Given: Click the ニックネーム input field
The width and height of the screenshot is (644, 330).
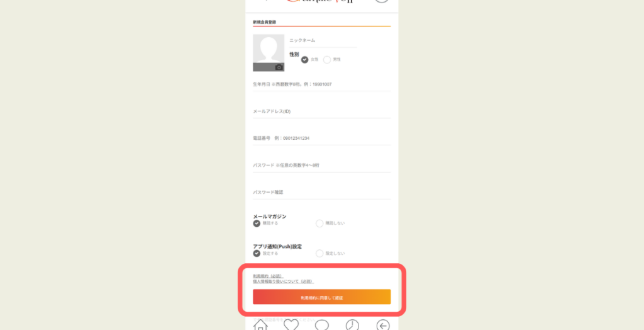Looking at the screenshot, I should [x=322, y=41].
